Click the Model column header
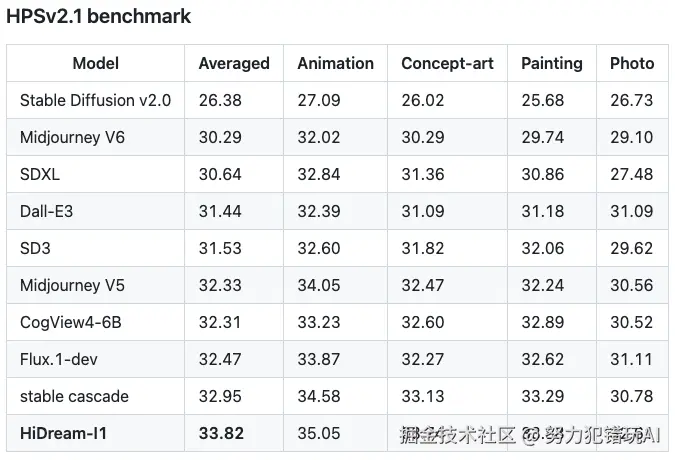Image resolution: width=675 pixels, height=460 pixels. [96, 63]
